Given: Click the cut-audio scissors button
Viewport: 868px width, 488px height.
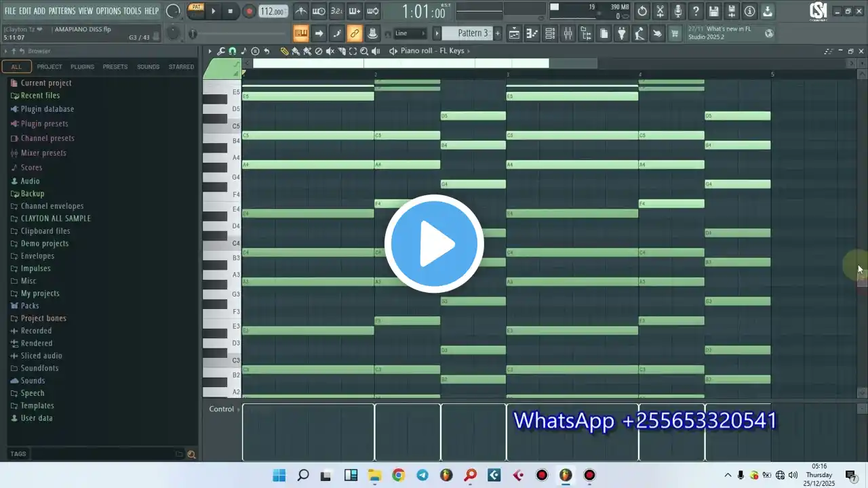Looking at the screenshot, I should point(660,11).
